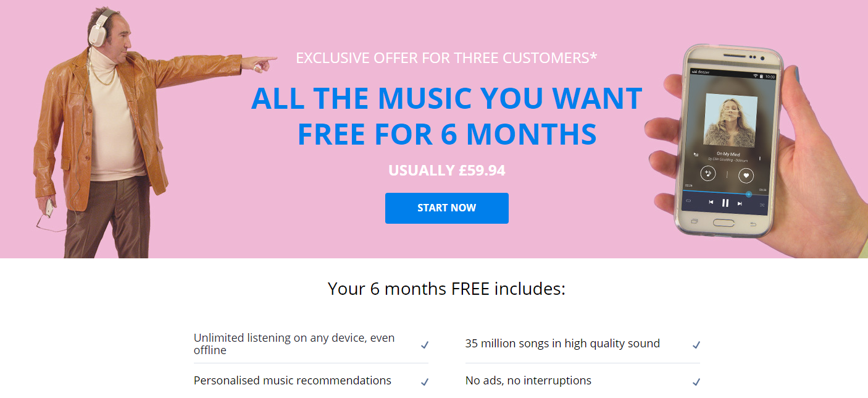The height and width of the screenshot is (398, 868).
Task: Click the ALL THE MUSIC YOU WANT headline
Action: click(x=447, y=98)
